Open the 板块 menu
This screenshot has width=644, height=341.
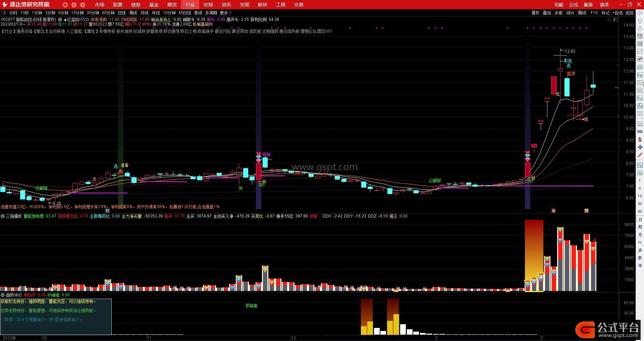click(262, 5)
